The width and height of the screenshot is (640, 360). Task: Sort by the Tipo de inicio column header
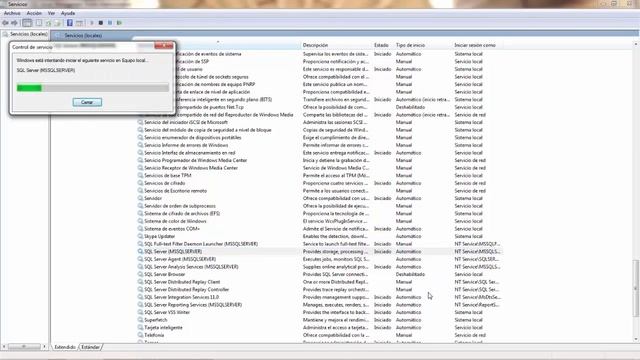click(x=410, y=45)
